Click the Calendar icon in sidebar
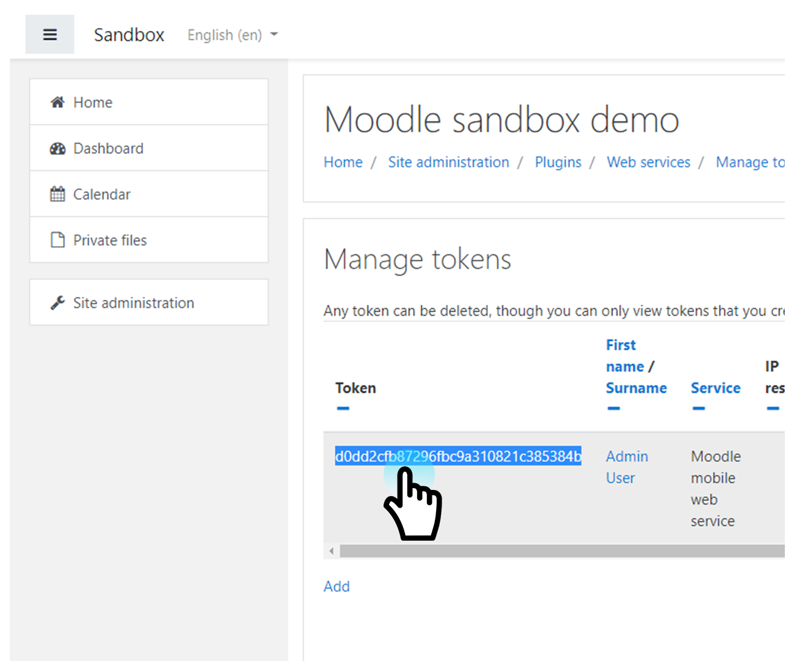794x672 pixels. (x=57, y=194)
